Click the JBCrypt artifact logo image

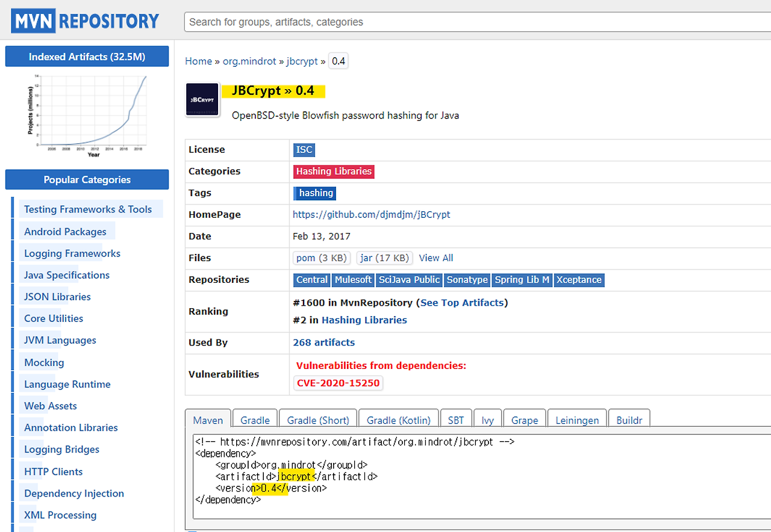pos(202,99)
